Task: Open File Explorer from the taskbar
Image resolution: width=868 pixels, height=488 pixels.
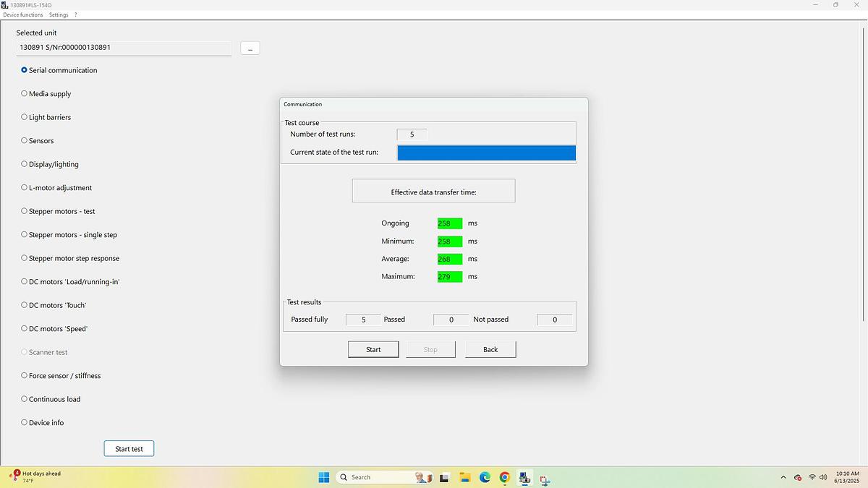Action: pyautogui.click(x=464, y=477)
